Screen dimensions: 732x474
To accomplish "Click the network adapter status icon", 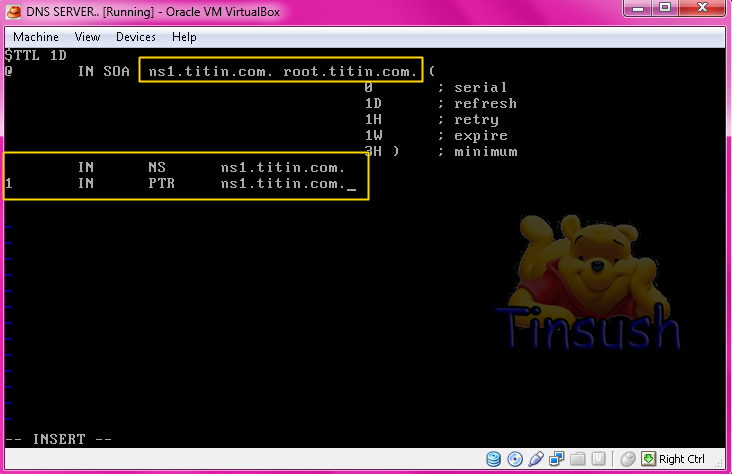I will tap(556, 459).
